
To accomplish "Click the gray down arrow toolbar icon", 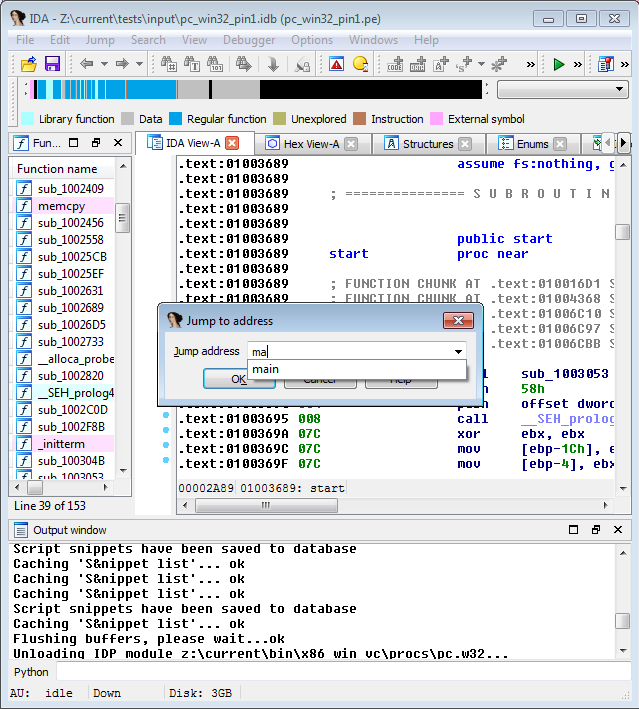I will click(x=273, y=64).
